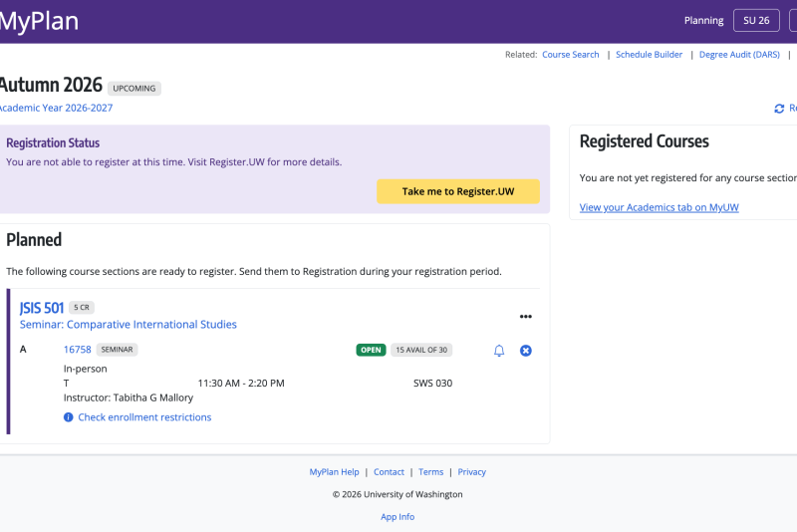The height and width of the screenshot is (532, 797).
Task: Click the 5 CR credits badge
Action: (x=82, y=308)
